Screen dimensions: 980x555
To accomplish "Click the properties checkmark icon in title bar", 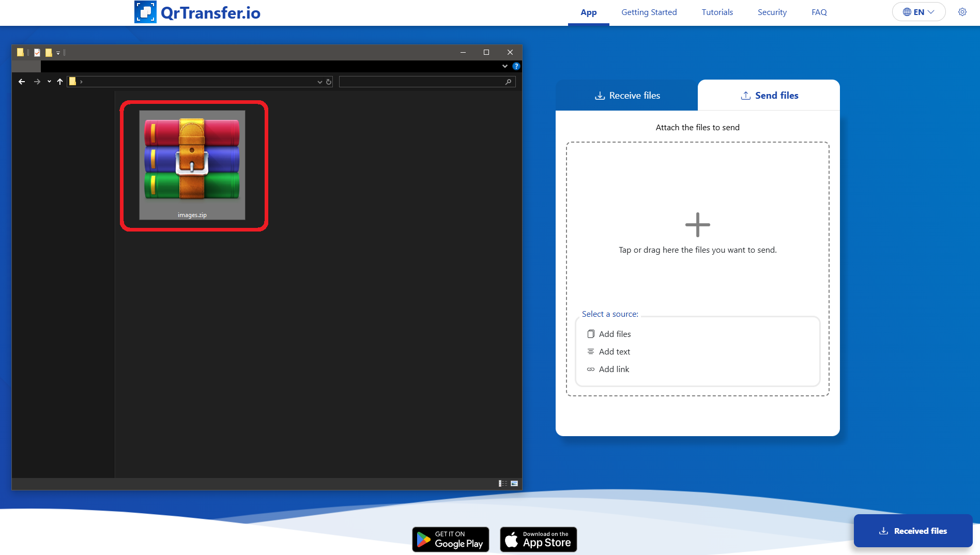I will coord(37,52).
